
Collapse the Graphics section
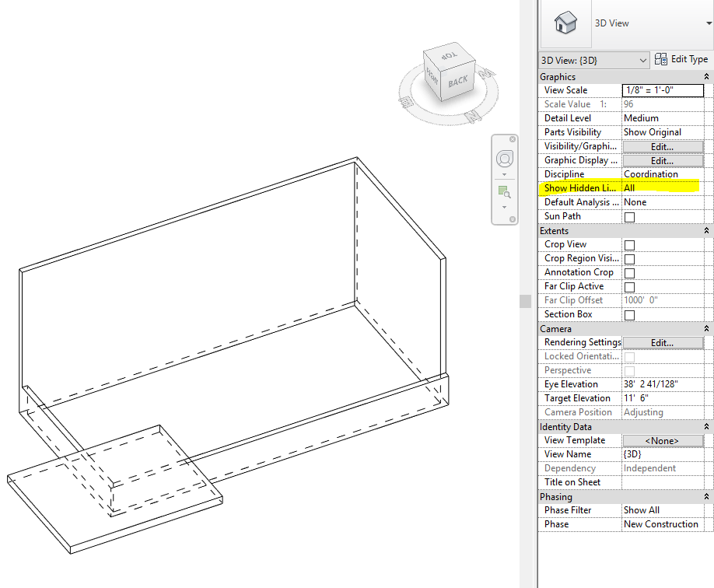click(x=705, y=76)
